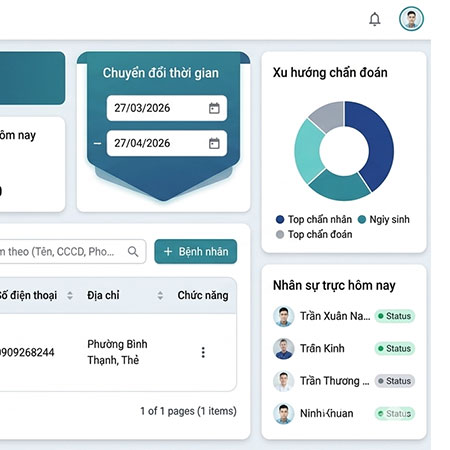This screenshot has width=450, height=450.
Task: Click Trần Kinh staff avatar
Action: click(x=283, y=349)
